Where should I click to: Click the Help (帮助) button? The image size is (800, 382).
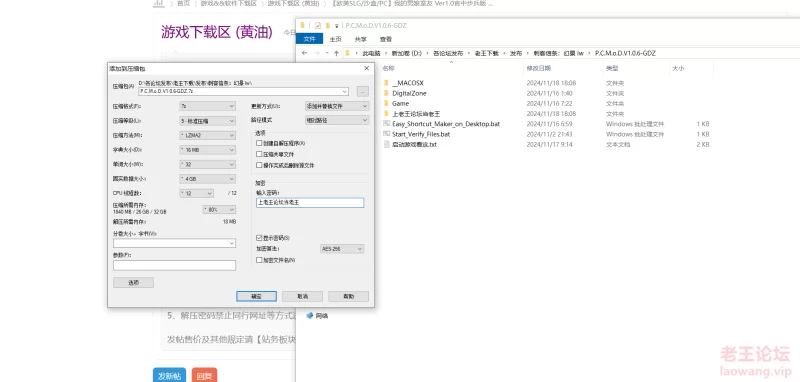tap(348, 296)
